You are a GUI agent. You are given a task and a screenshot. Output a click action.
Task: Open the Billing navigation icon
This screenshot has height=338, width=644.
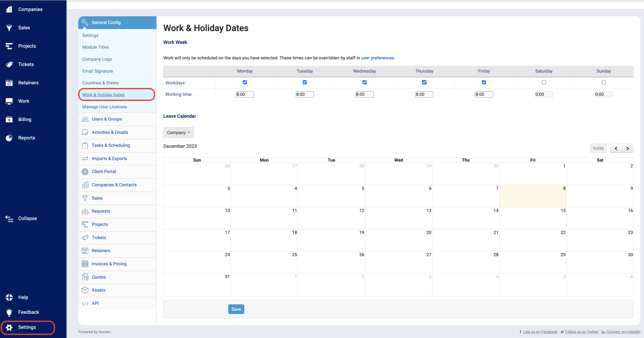pos(9,120)
